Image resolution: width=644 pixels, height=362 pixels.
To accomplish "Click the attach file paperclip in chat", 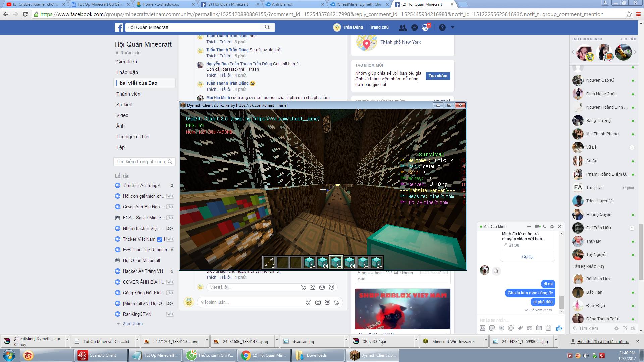I will click(520, 328).
